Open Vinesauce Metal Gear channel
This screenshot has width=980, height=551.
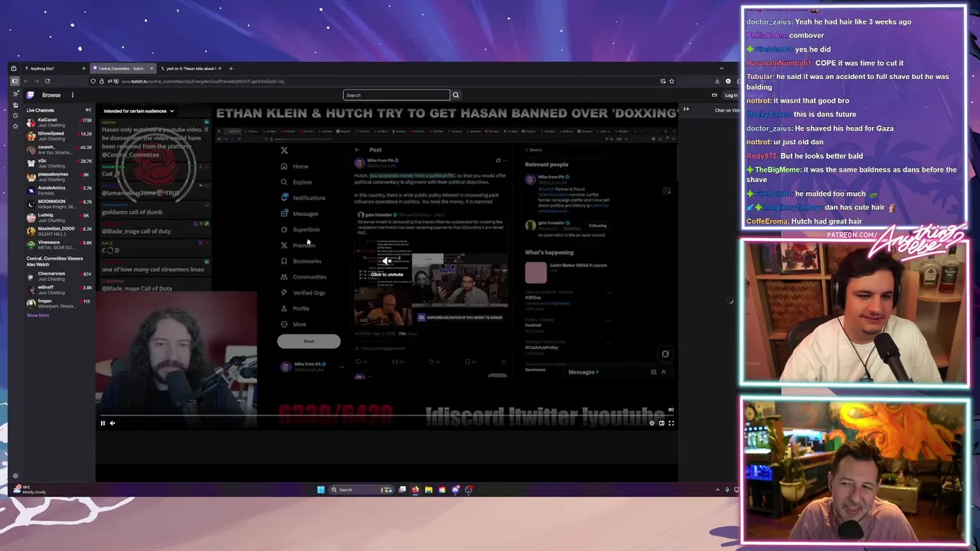pos(60,245)
